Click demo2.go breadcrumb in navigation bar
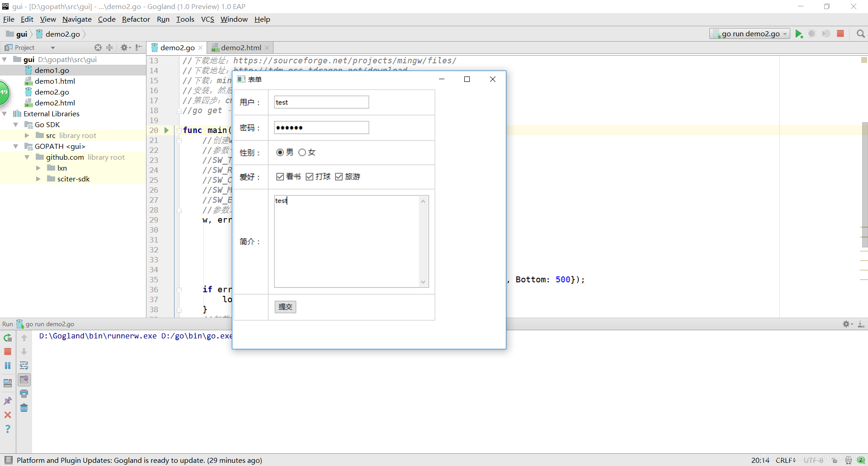This screenshot has width=868, height=466. point(58,34)
